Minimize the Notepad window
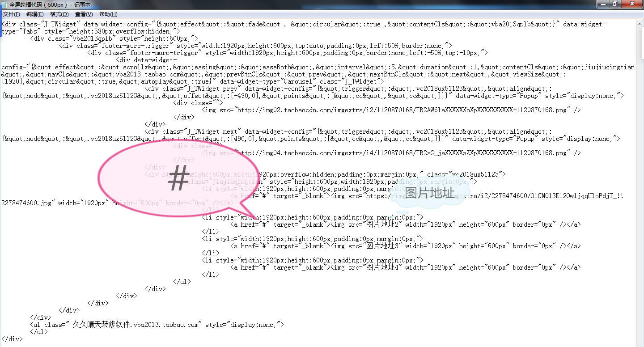 (602, 4)
